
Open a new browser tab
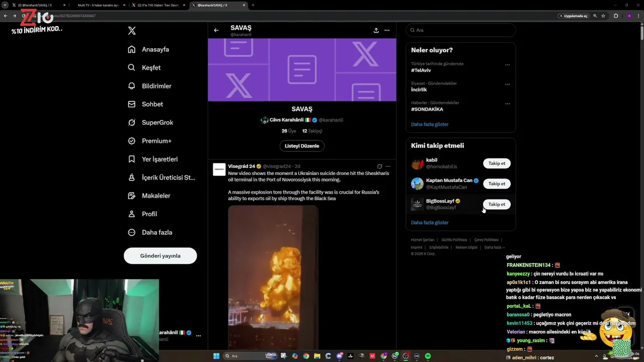pyautogui.click(x=253, y=5)
